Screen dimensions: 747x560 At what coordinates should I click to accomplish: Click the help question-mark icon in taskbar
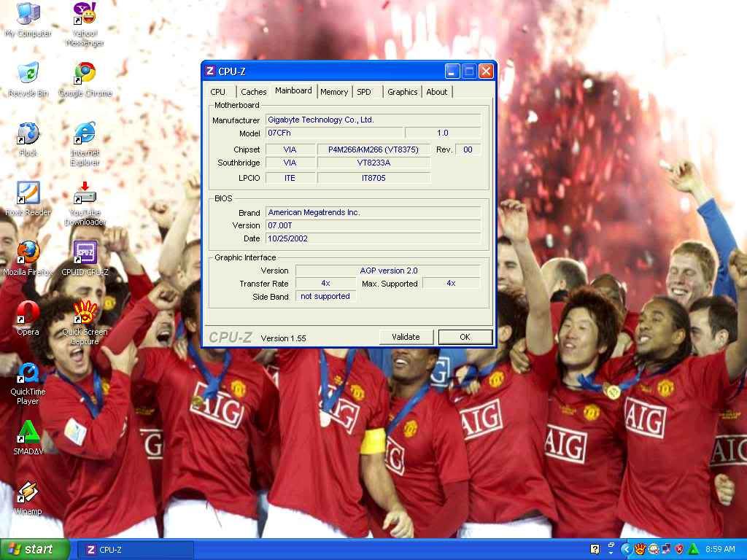[595, 550]
